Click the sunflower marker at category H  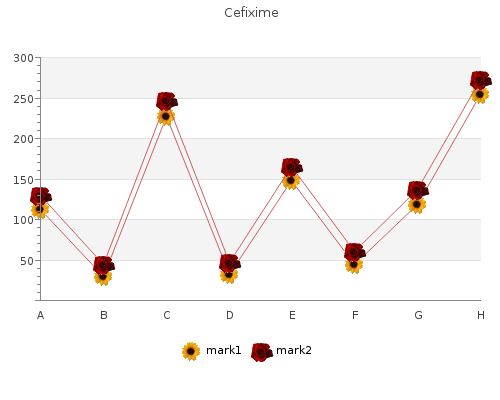[x=480, y=95]
